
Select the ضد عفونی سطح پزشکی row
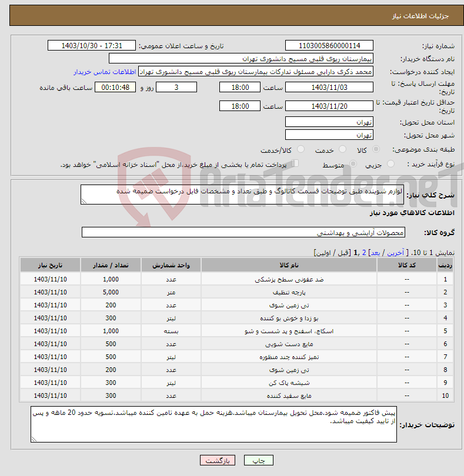(x=237, y=279)
